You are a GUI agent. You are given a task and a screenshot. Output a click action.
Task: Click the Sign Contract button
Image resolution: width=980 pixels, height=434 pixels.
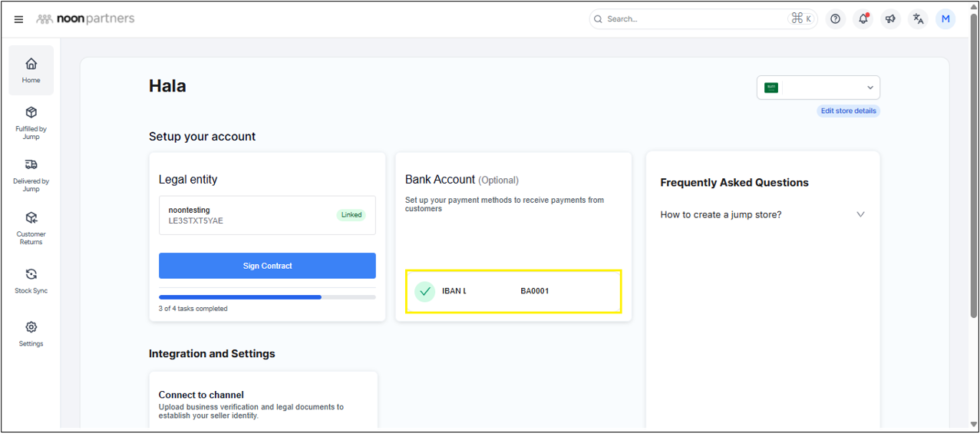(x=267, y=266)
